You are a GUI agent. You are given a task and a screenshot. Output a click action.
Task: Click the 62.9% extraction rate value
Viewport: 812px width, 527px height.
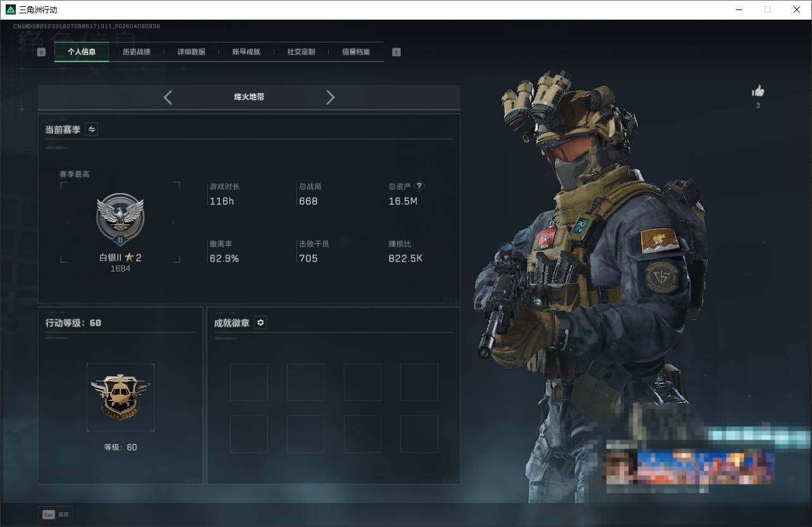pos(224,258)
